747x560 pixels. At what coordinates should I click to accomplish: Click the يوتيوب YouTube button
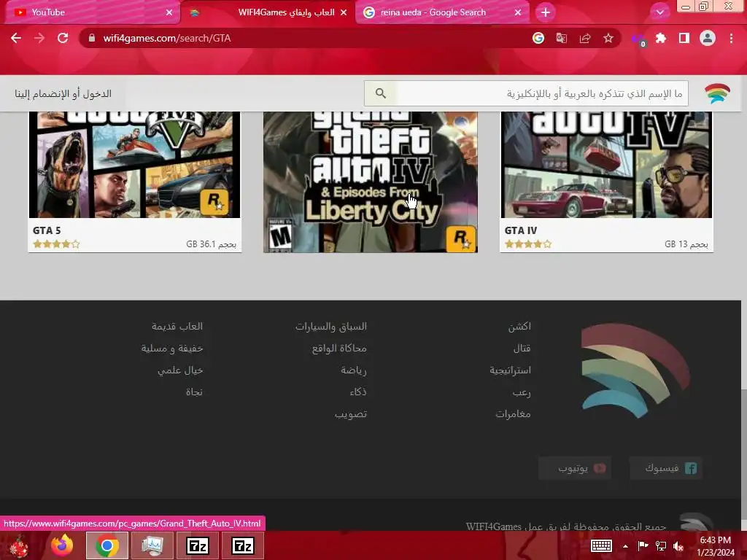[575, 468]
